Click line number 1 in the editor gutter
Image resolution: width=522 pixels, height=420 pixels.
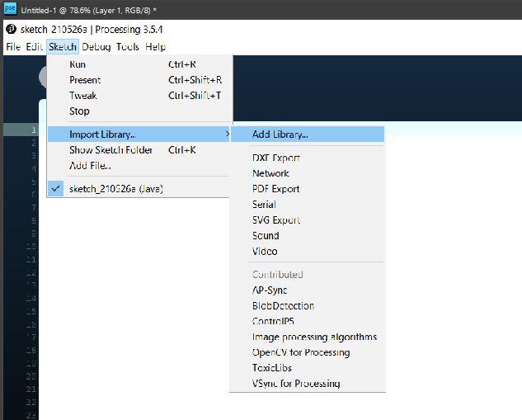34,130
